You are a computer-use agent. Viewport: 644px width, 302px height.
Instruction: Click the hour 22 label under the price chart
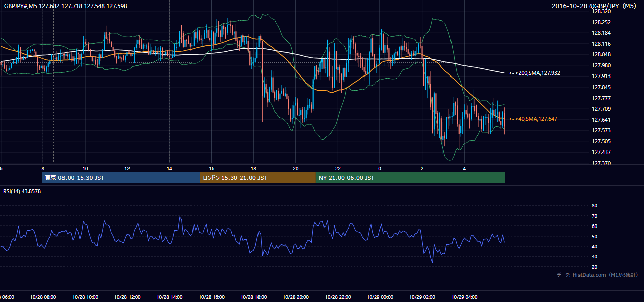click(338, 168)
